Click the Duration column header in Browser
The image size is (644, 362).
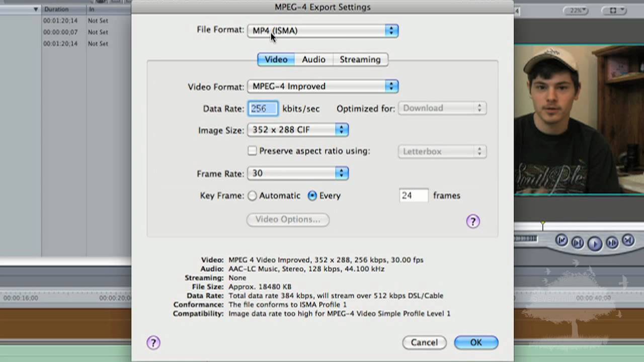coord(64,9)
